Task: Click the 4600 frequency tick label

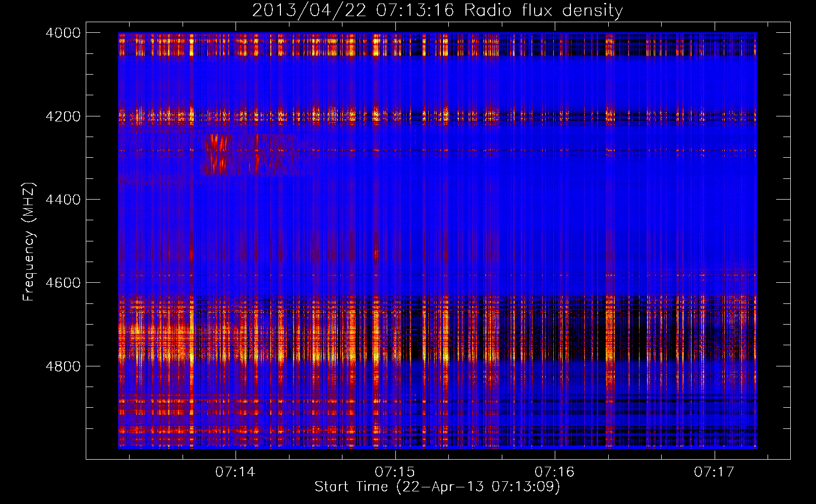Action: 63,283
